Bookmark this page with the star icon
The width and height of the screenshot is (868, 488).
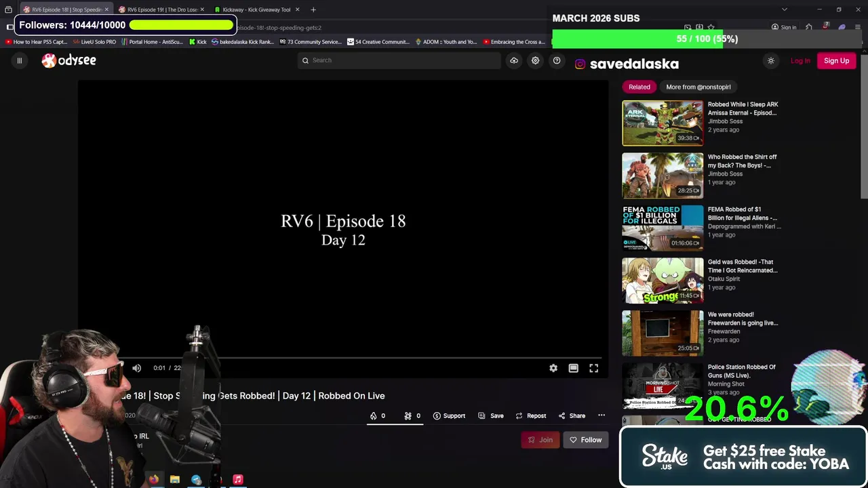tap(711, 27)
